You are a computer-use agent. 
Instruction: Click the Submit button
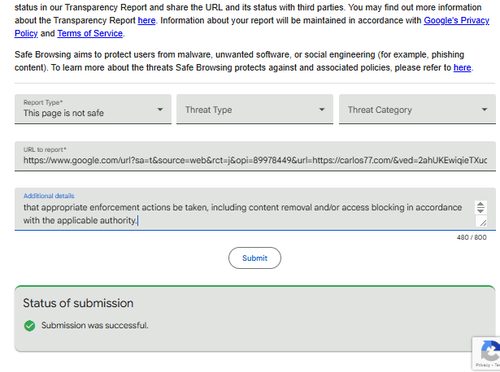[x=255, y=258]
